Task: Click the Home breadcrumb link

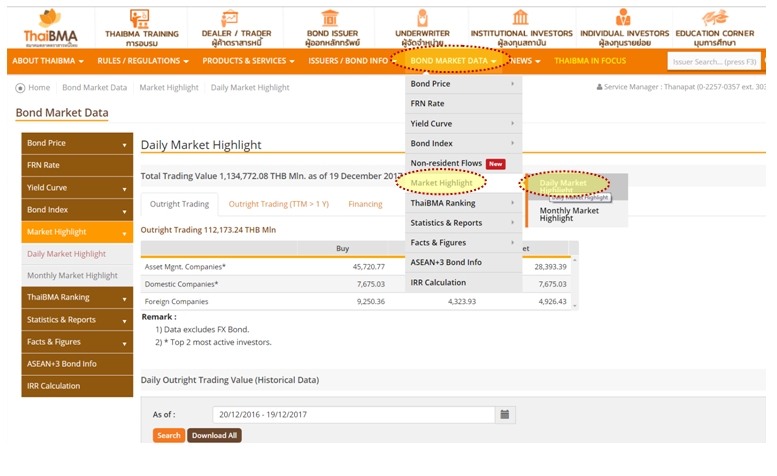Action: tap(38, 88)
